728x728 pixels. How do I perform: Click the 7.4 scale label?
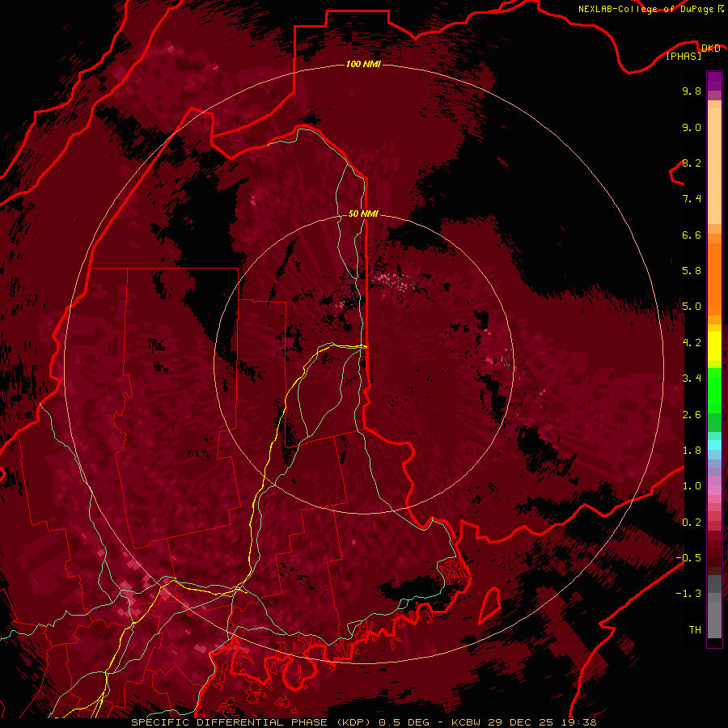[x=692, y=199]
